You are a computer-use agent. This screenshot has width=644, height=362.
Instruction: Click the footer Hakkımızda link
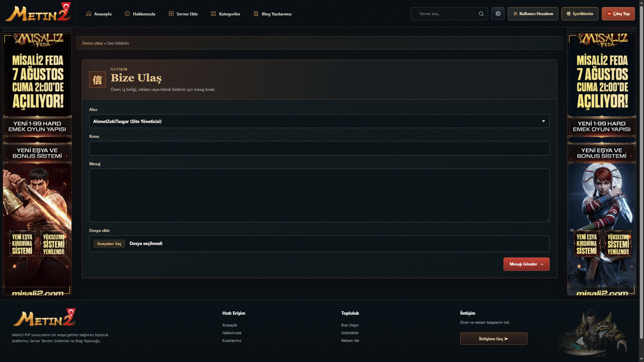(232, 333)
